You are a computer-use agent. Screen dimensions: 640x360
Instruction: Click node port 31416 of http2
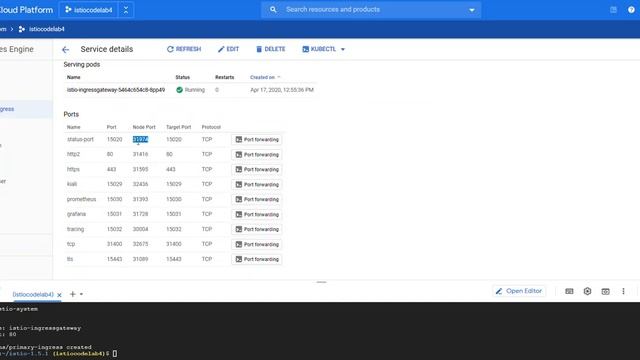pyautogui.click(x=140, y=154)
